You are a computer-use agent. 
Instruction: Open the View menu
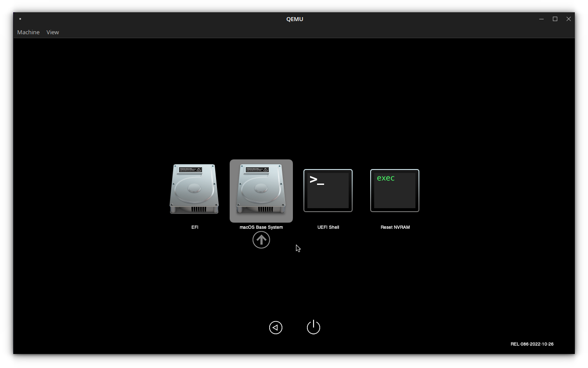pyautogui.click(x=52, y=32)
